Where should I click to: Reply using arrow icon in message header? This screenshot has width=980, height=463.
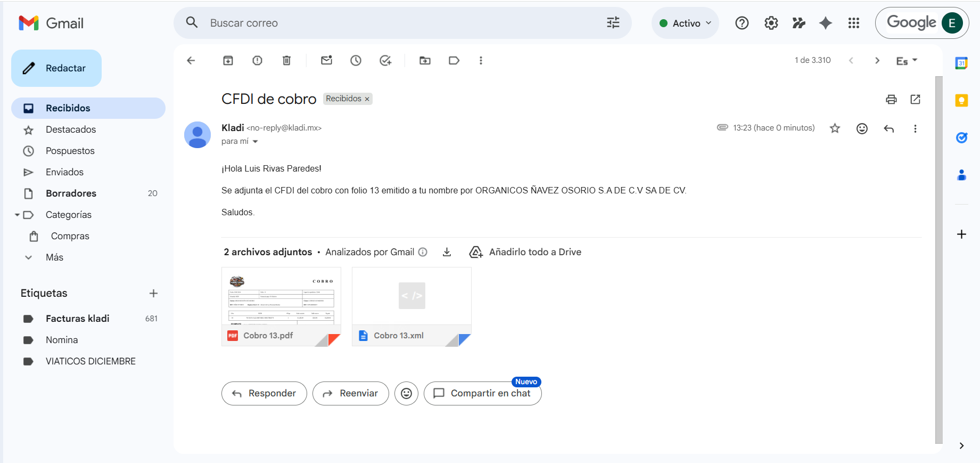[x=889, y=128]
